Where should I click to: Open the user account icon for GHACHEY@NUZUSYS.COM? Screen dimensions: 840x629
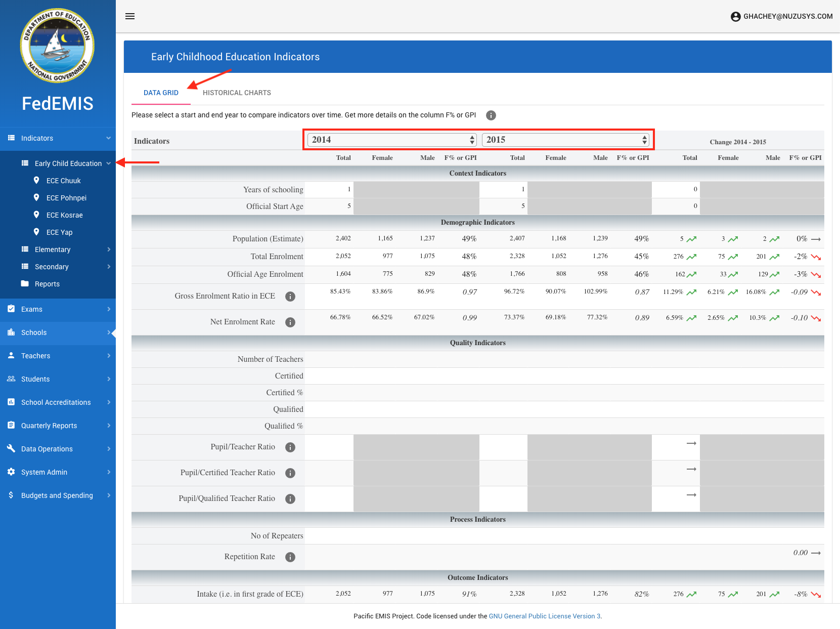tap(735, 17)
